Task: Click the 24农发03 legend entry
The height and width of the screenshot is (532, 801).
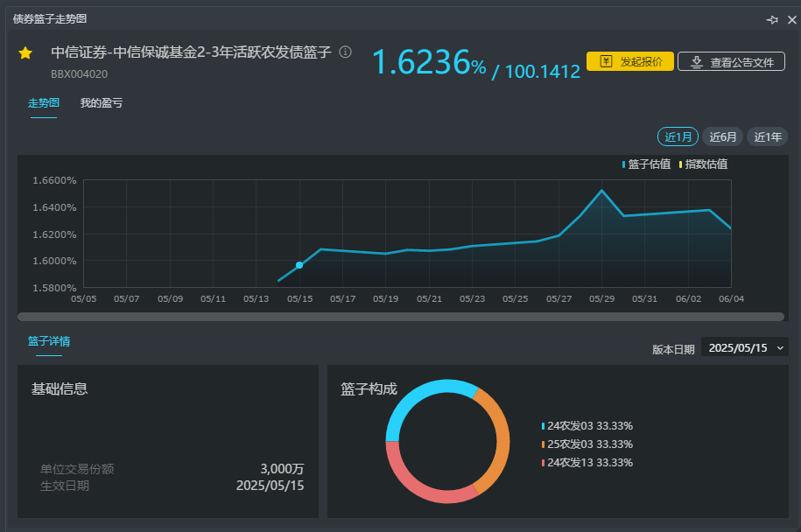Action: [x=588, y=426]
